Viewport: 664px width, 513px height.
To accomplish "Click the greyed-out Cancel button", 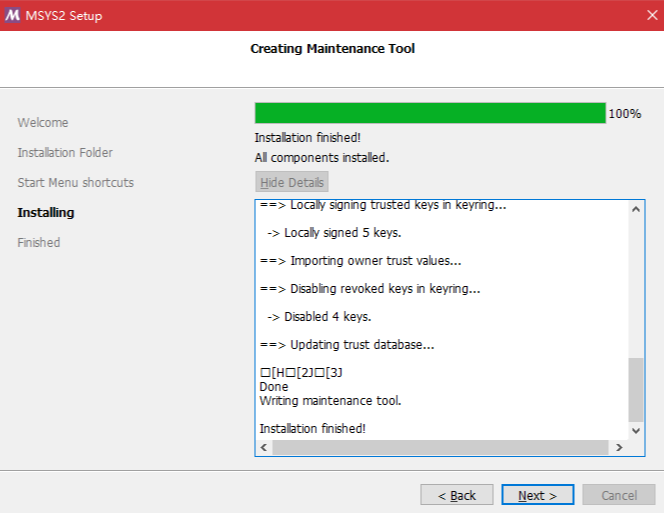I will 619,495.
